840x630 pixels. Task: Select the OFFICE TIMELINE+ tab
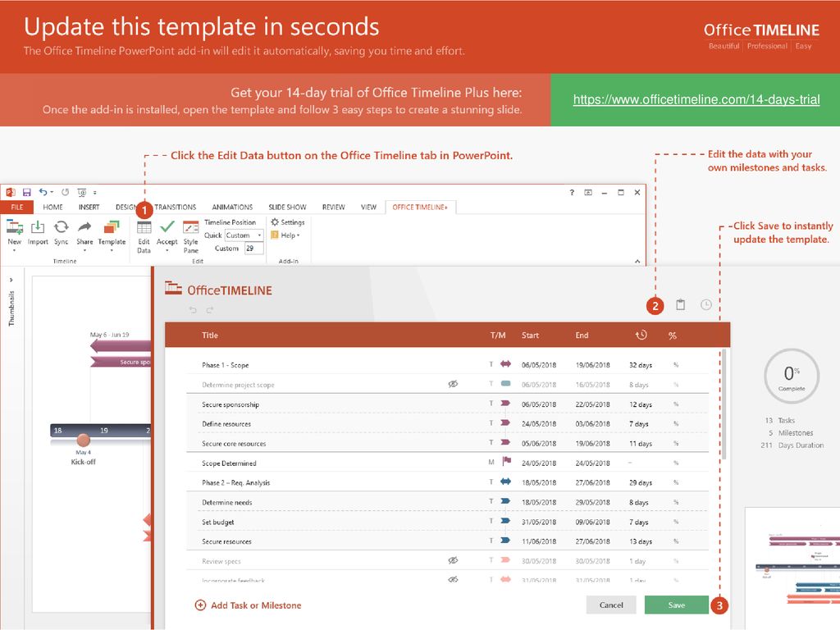420,208
